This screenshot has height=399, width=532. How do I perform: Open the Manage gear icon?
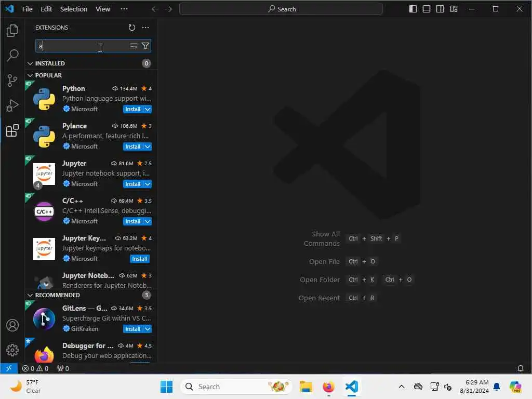click(12, 350)
